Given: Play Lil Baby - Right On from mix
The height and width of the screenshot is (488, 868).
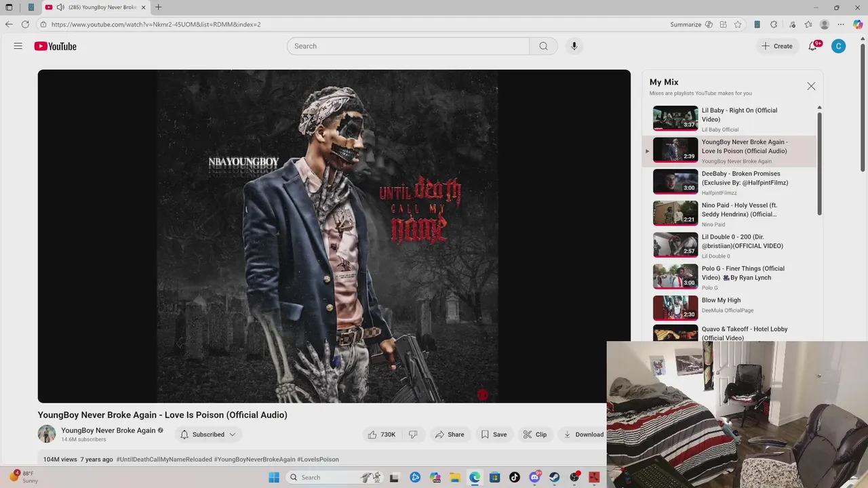Looking at the screenshot, I should (730, 118).
